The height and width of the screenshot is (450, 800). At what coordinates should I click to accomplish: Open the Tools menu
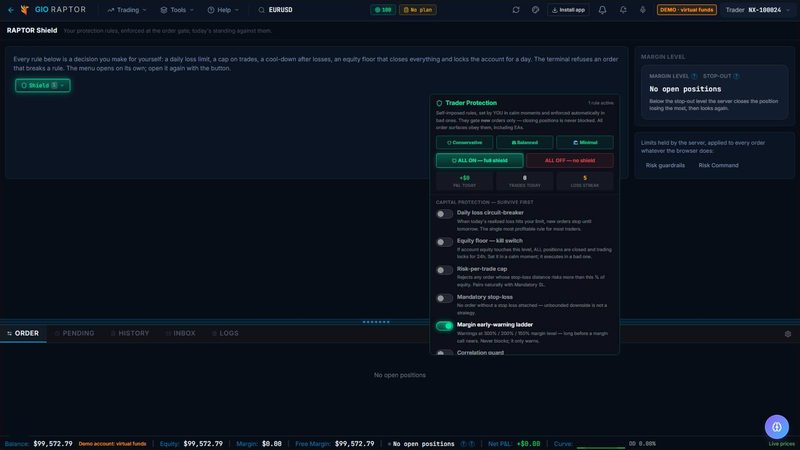tap(177, 10)
